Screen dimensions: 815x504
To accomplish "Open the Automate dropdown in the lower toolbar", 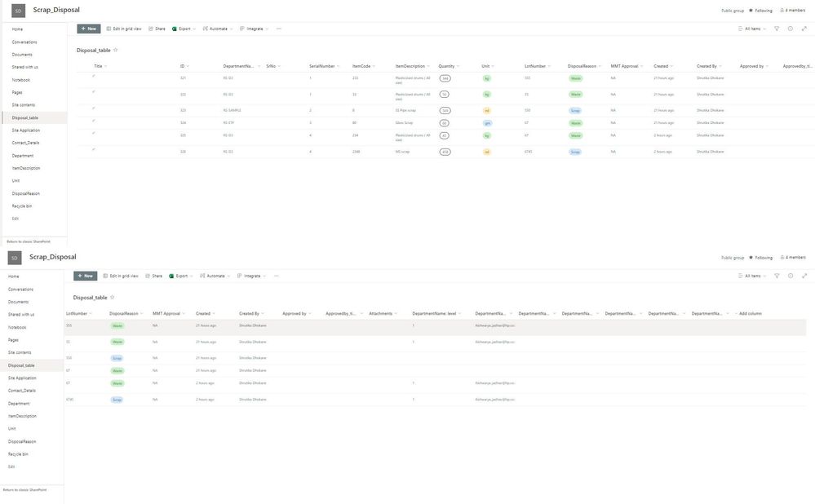I will point(215,276).
